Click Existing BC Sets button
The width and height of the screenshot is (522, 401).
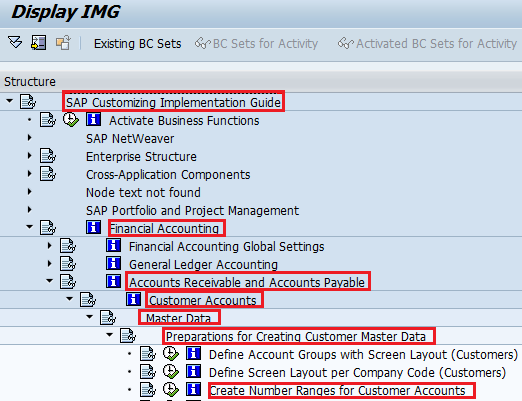tap(138, 44)
